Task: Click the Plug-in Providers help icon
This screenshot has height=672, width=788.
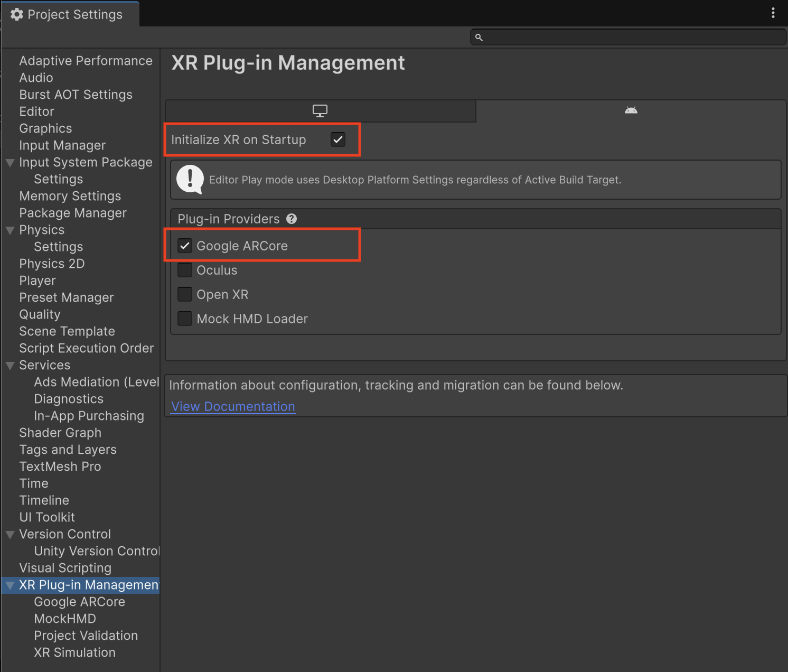Action: pos(292,219)
